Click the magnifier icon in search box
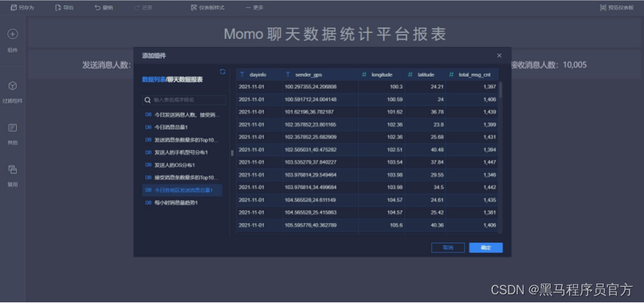The height and width of the screenshot is (303, 644). (148, 100)
